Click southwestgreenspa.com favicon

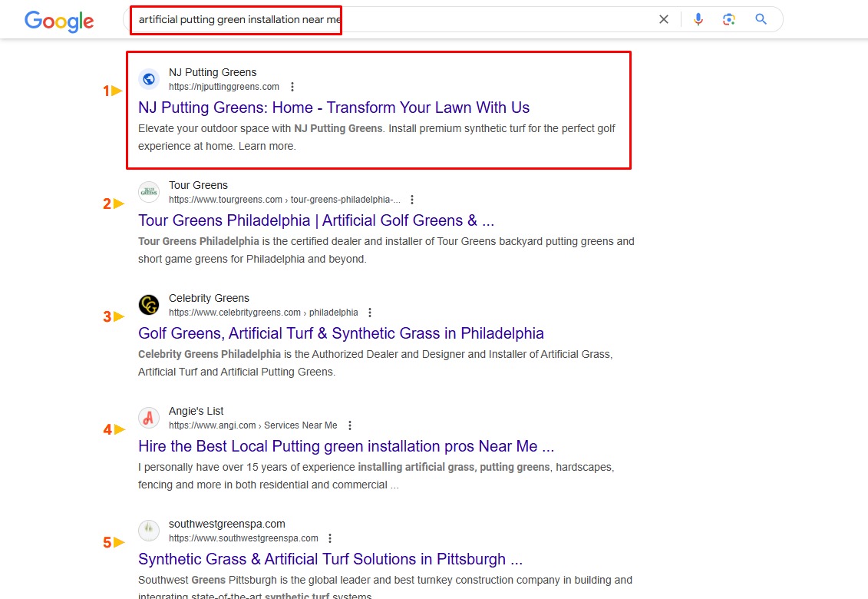[x=149, y=531]
